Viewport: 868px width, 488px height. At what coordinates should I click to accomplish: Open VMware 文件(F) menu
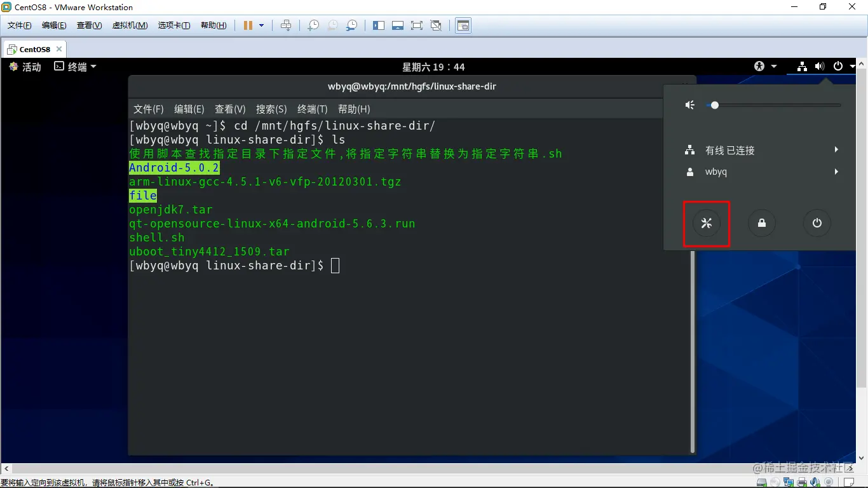pos(20,25)
